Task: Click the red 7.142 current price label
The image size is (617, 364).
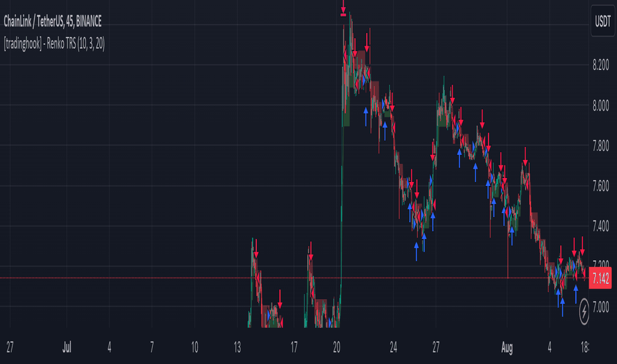Action: [x=600, y=278]
